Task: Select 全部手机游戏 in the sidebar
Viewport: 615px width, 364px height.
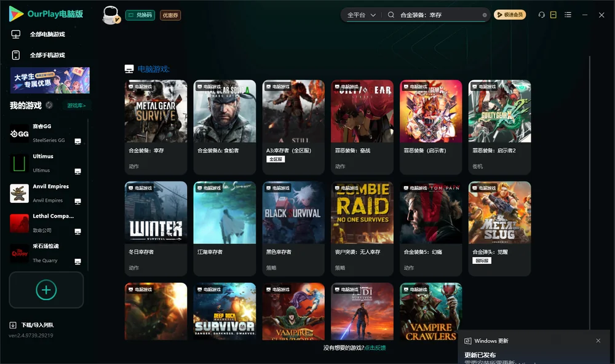Action: (x=47, y=55)
